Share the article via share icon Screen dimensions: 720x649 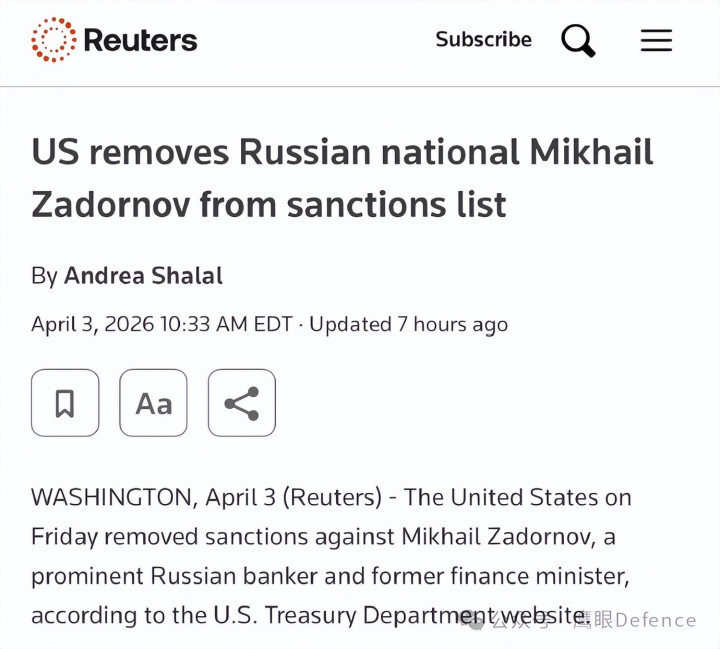click(241, 403)
